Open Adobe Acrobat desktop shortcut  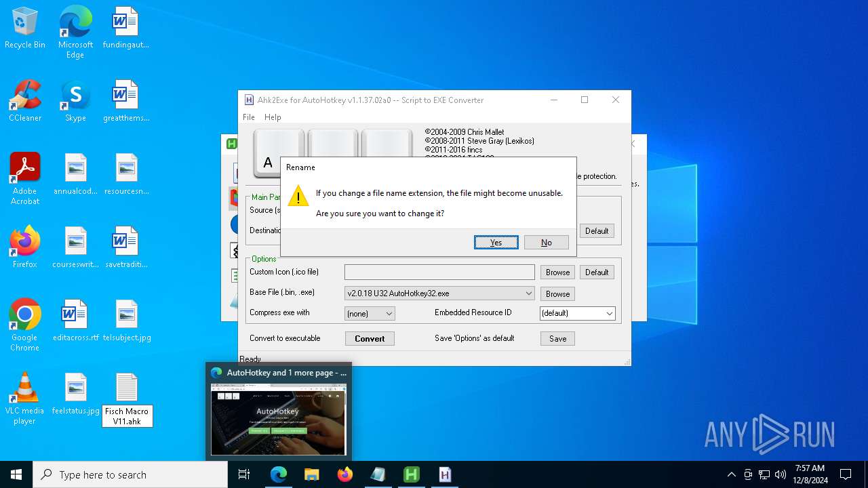coord(25,179)
